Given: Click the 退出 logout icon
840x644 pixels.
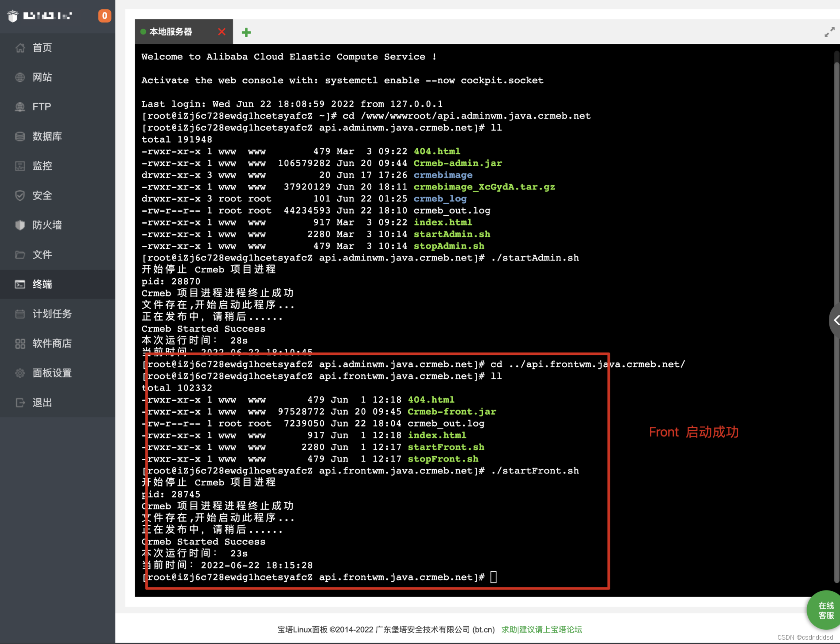Looking at the screenshot, I should (x=20, y=403).
